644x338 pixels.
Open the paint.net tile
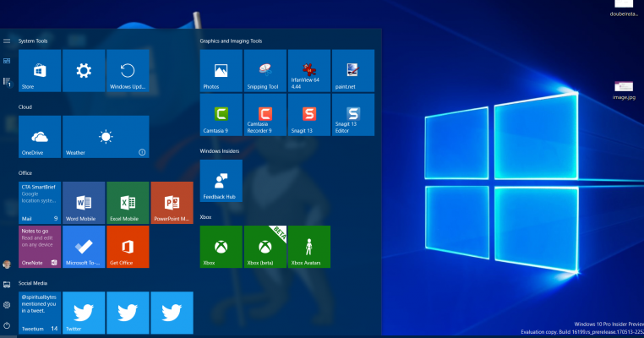point(353,71)
